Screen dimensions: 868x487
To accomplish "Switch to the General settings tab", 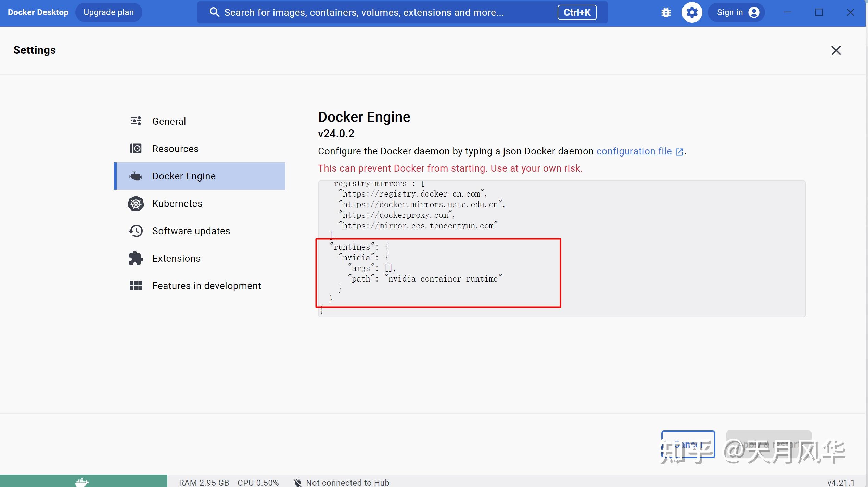I will tap(169, 121).
